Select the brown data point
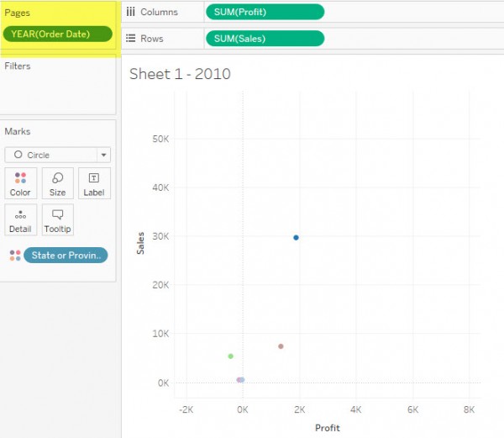This screenshot has width=504, height=438. pyautogui.click(x=281, y=346)
